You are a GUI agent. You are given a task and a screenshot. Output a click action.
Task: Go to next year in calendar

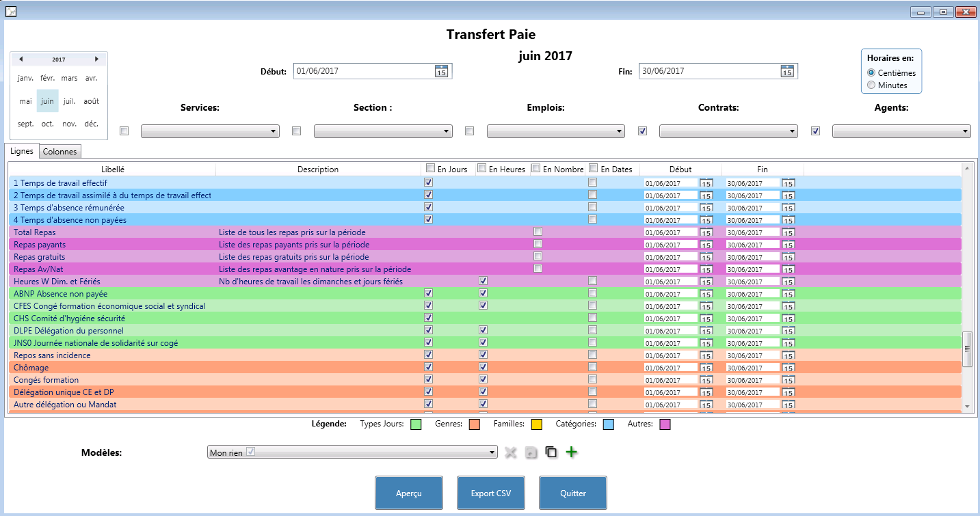[96, 59]
